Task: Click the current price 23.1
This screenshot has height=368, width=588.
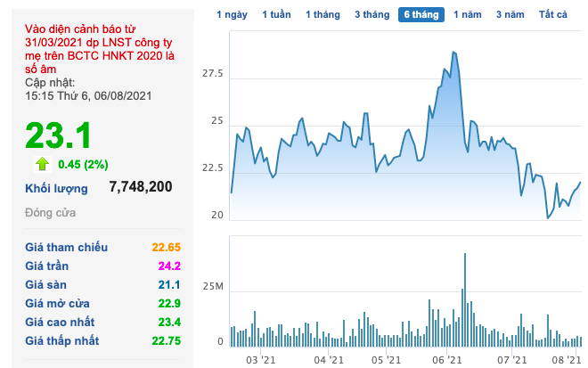Action: coord(59,135)
